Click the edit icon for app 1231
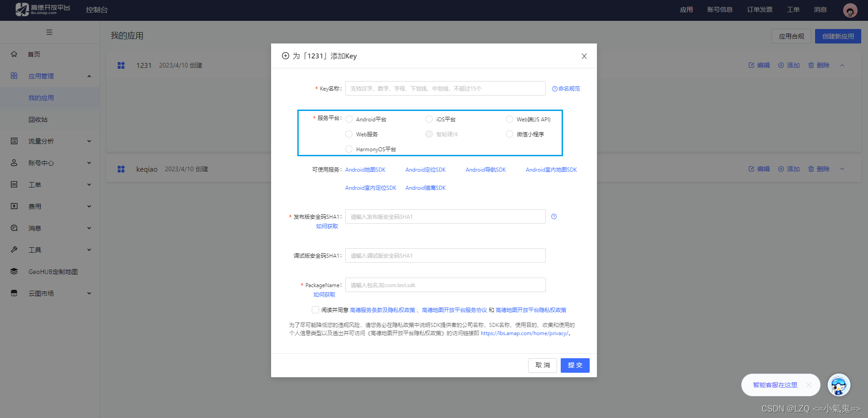Viewport: 868px width, 418px height. point(751,65)
